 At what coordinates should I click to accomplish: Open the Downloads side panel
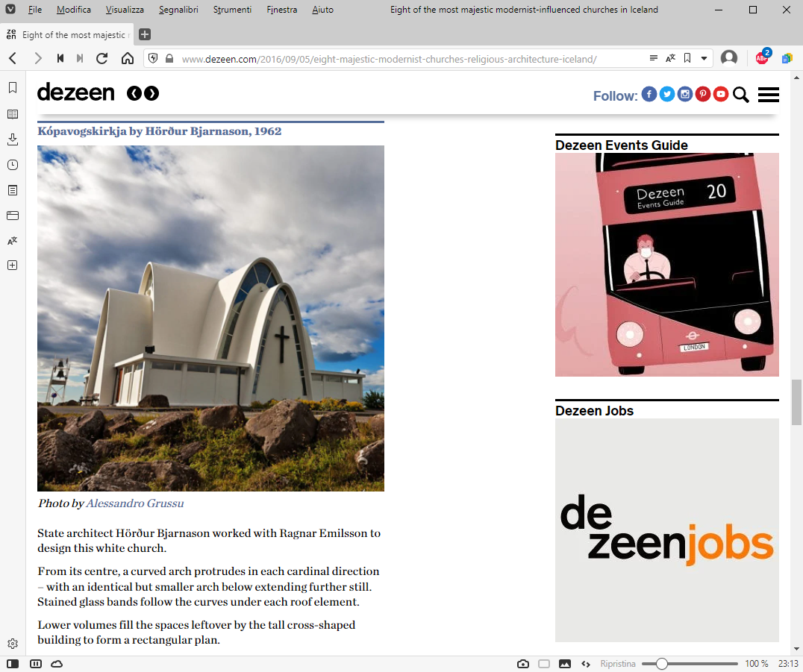[x=13, y=139]
